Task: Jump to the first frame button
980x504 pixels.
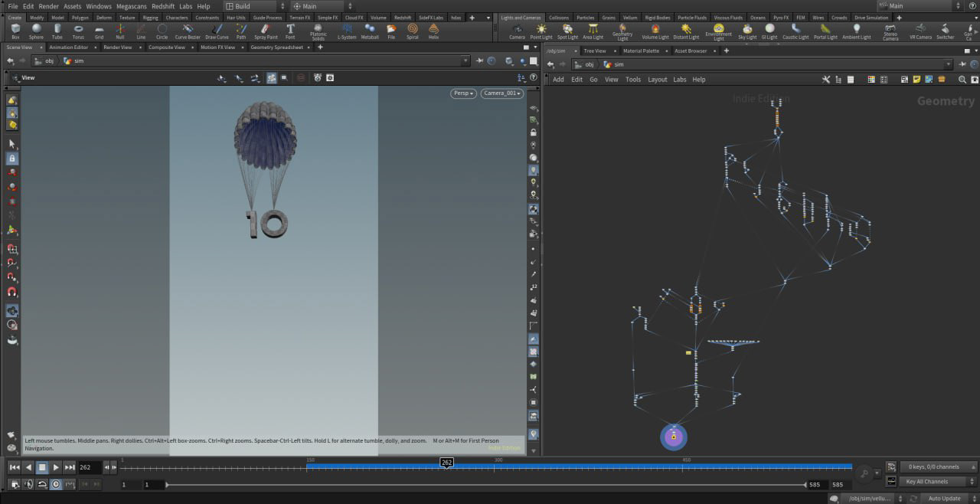Action: [15, 467]
